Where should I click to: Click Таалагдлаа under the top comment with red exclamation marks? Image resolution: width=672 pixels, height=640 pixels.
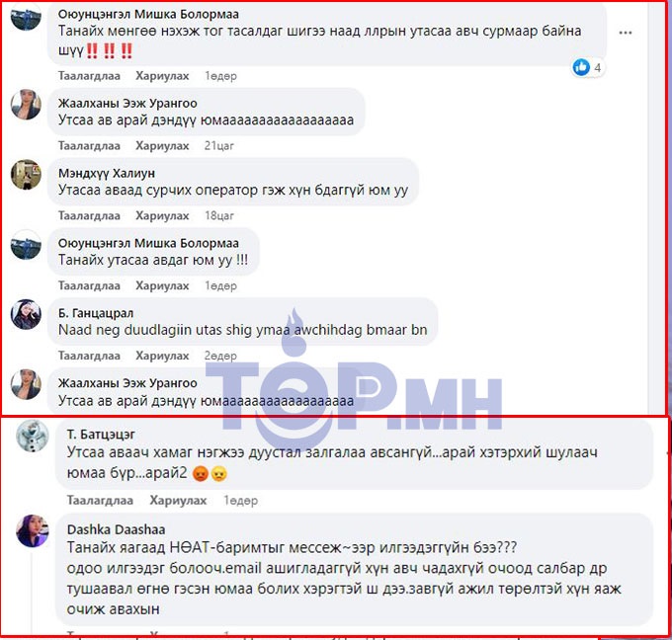tap(89, 76)
